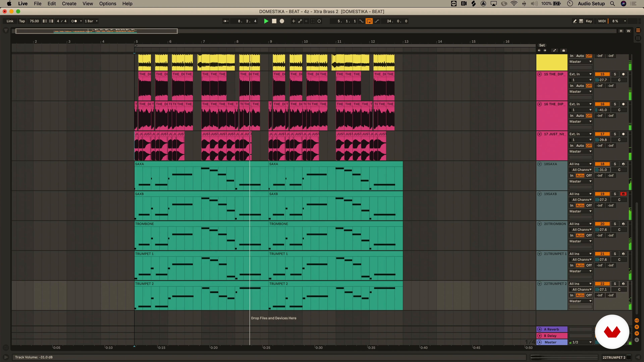Start playback with the green Play button
The image size is (644, 362).
point(266,21)
